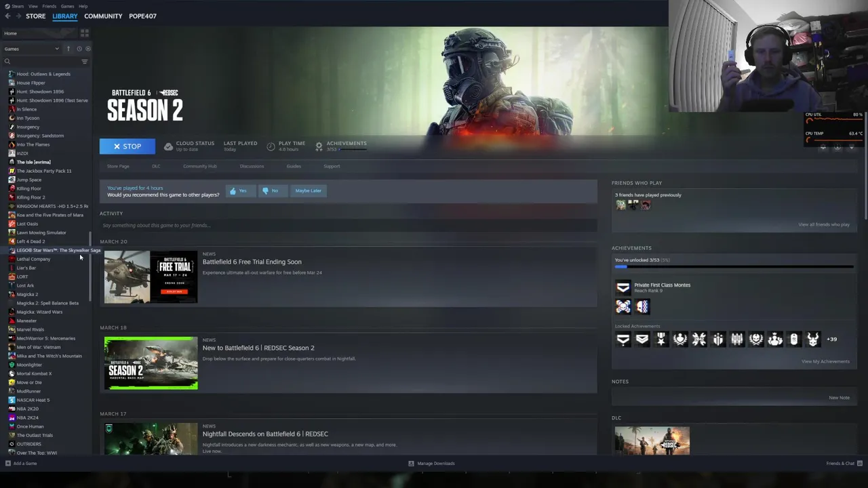Click the medal star locked achievement
The image size is (868, 488).
(660, 339)
